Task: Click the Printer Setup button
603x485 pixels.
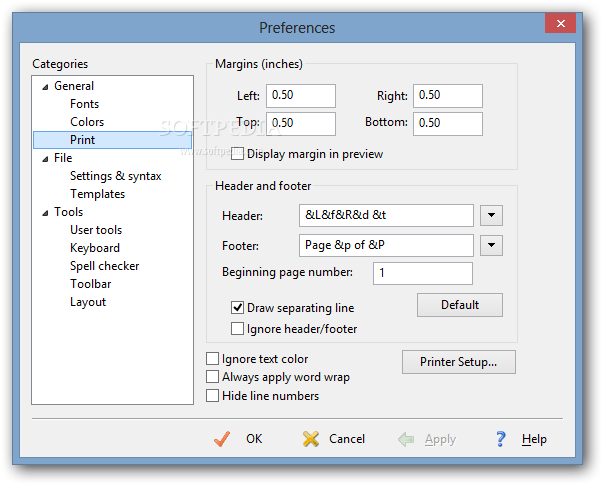Action: pos(459,362)
